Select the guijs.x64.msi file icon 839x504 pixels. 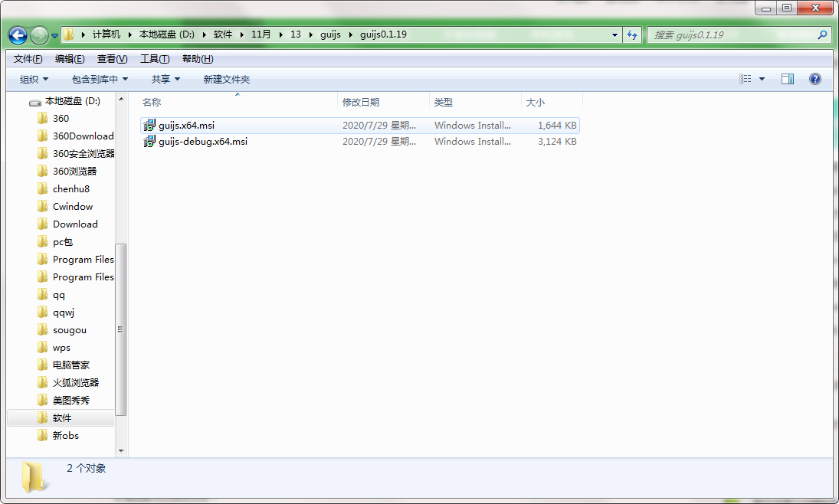[149, 125]
